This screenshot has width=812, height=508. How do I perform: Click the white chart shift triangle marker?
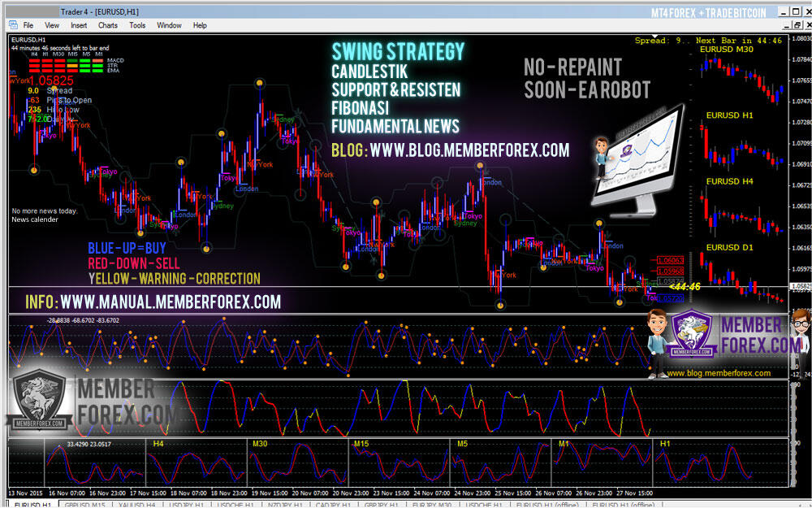point(654,37)
